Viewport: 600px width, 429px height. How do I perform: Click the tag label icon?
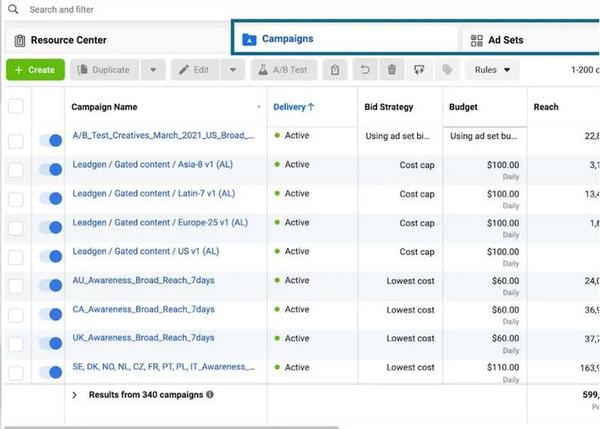pos(447,70)
